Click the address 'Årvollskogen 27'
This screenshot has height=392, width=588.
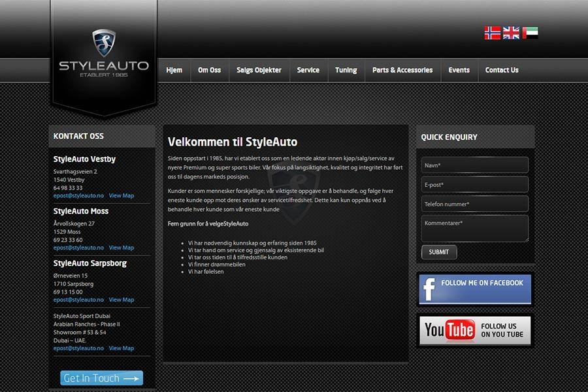pos(74,223)
